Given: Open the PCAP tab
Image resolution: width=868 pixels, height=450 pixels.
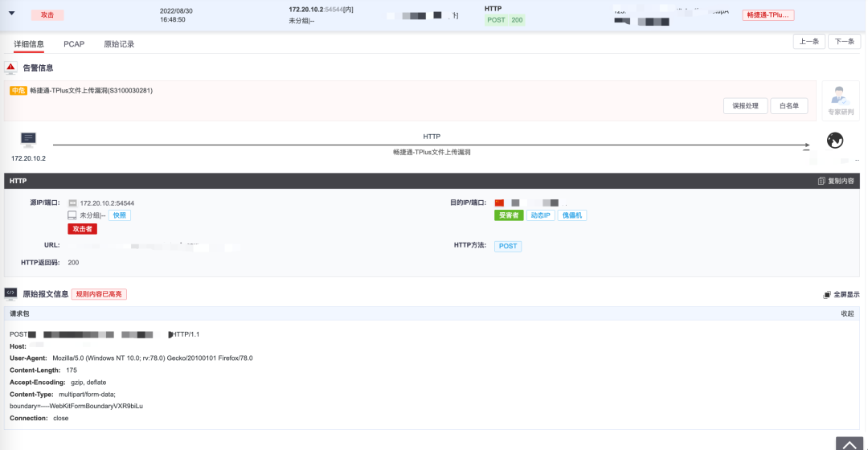Looking at the screenshot, I should point(74,44).
